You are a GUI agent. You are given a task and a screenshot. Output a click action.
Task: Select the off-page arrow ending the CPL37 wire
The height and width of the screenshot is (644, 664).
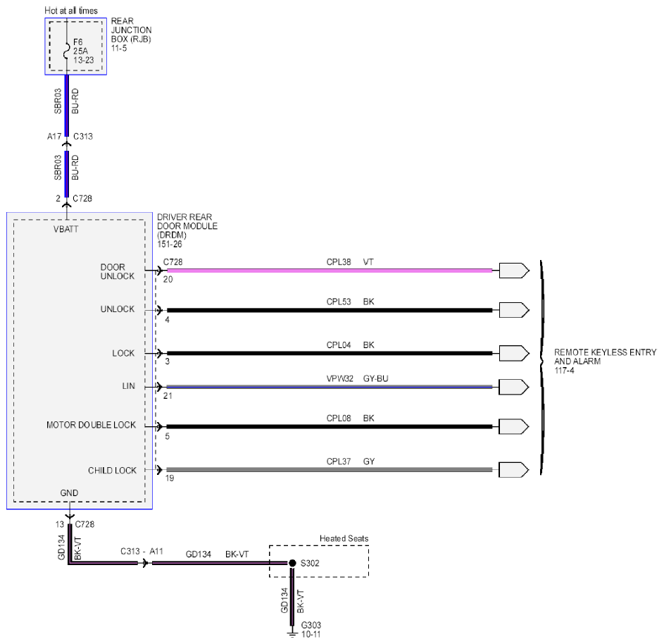click(x=514, y=470)
